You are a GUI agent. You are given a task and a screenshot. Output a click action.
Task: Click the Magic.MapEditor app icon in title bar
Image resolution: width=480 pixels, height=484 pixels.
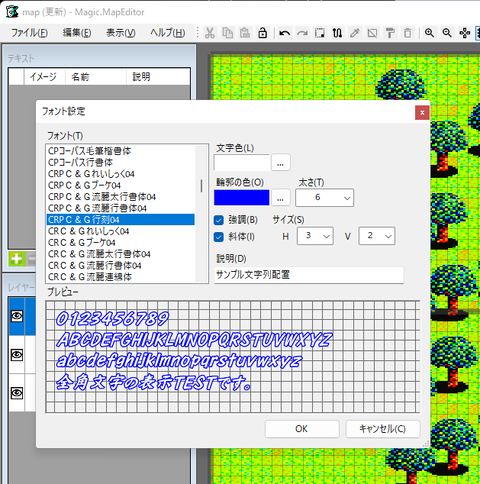click(x=12, y=12)
